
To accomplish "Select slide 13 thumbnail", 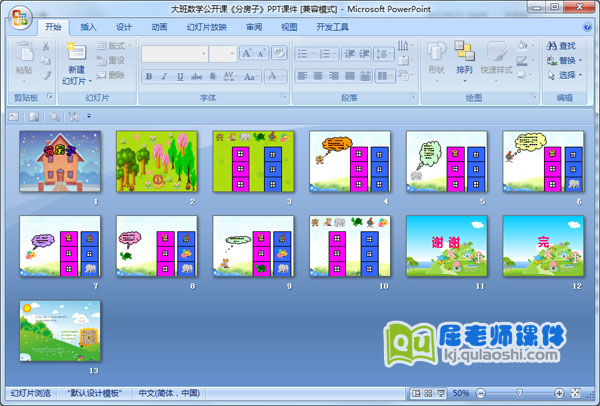I will click(60, 331).
